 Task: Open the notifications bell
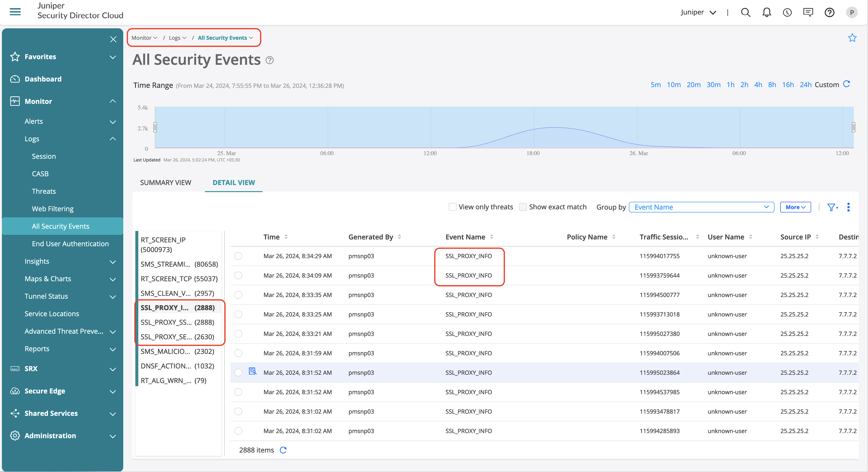766,12
